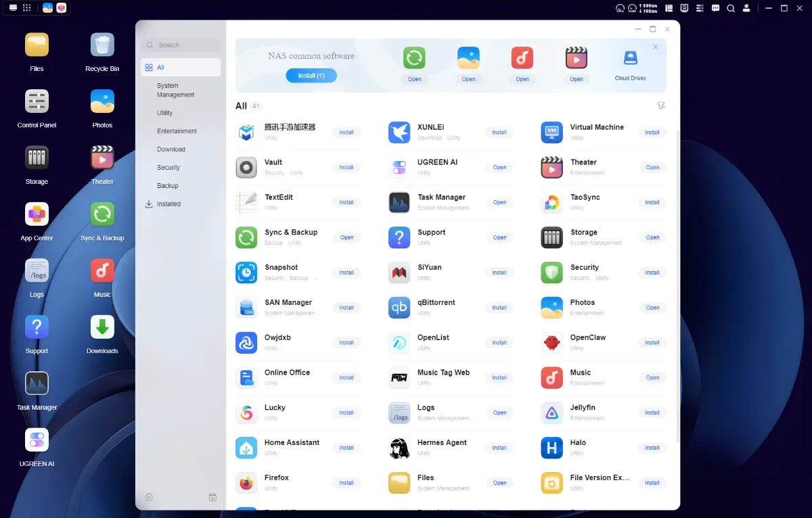Install the TextEdit app
The image size is (812, 518).
pos(346,202)
